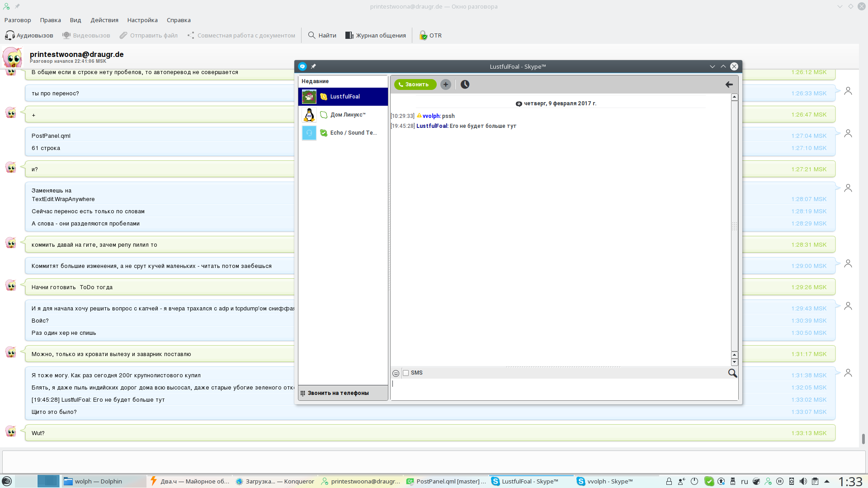Open Skype conversation history clock icon
Viewport: 868px width, 488px height.
(x=465, y=84)
